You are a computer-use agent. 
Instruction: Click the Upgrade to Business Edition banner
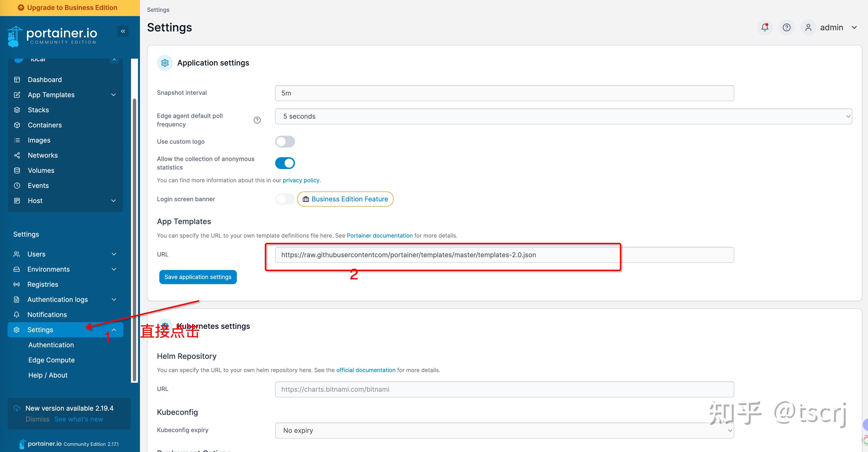[x=70, y=8]
